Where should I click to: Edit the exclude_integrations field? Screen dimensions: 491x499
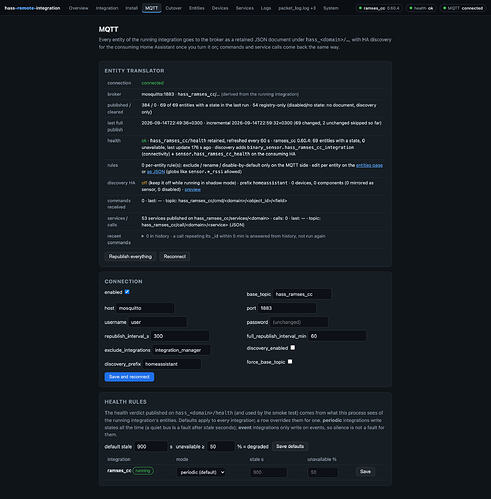coord(181,350)
